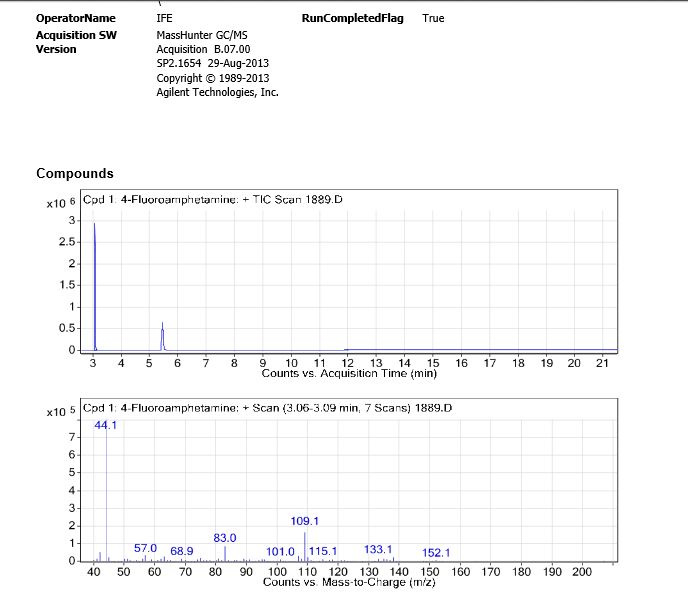Click the Counts vs. Mass-to-Charge axis label

pyautogui.click(x=349, y=582)
